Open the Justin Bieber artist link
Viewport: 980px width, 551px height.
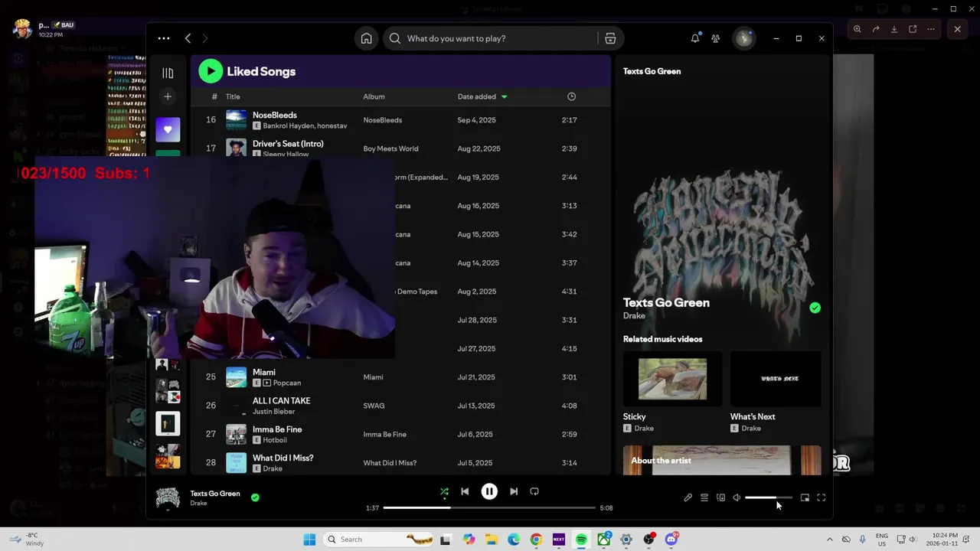coord(273,412)
